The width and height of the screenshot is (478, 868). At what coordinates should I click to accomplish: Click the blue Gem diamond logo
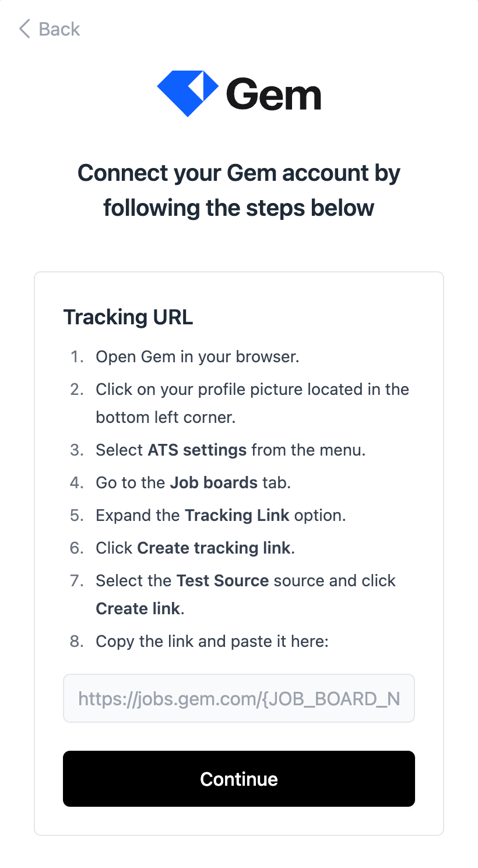(x=187, y=93)
